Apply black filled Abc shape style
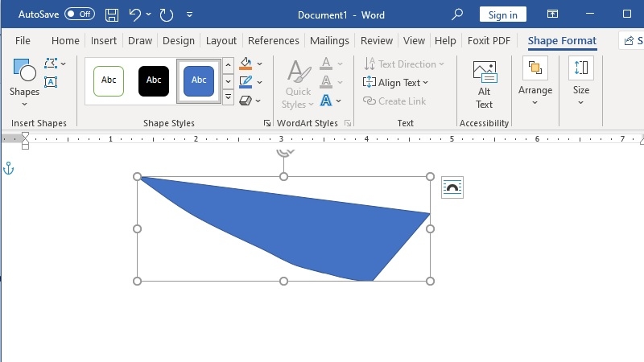 point(154,81)
